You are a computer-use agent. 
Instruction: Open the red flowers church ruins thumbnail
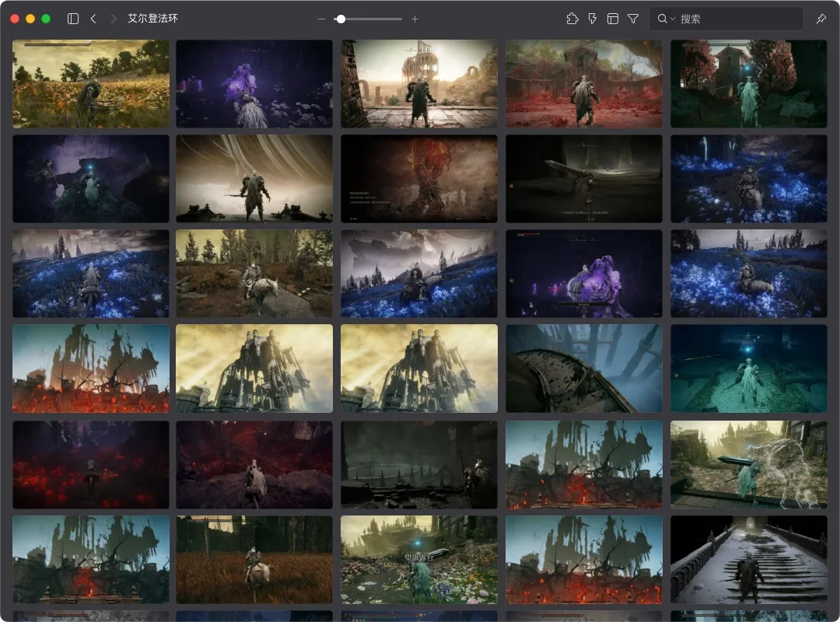coord(584,83)
